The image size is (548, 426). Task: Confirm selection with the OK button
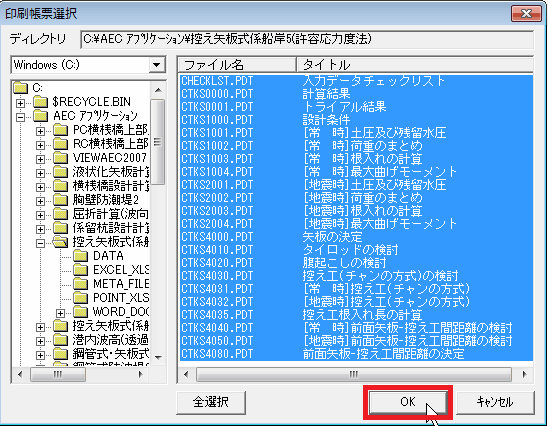pyautogui.click(x=408, y=402)
